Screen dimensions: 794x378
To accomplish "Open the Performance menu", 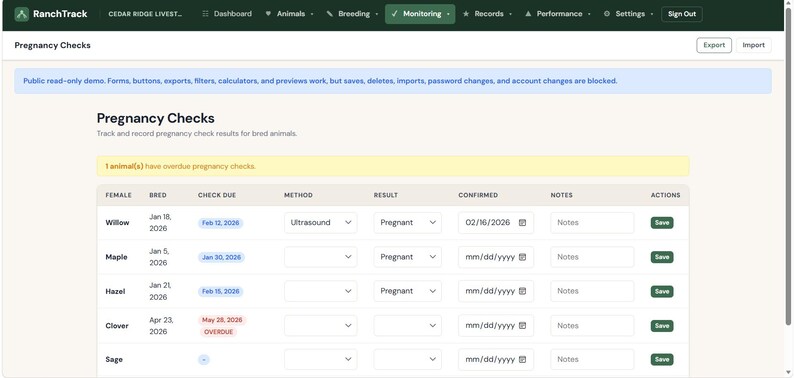I will coord(558,14).
